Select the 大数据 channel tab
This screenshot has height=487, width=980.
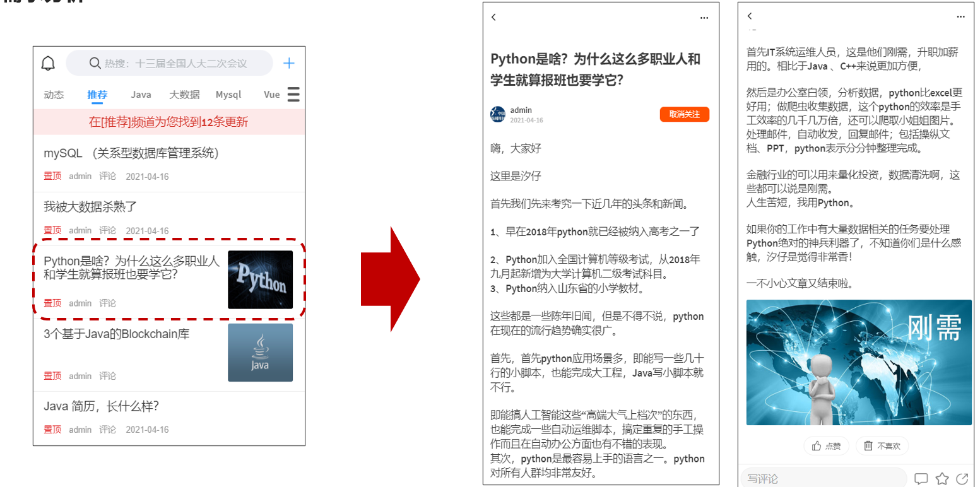[184, 95]
